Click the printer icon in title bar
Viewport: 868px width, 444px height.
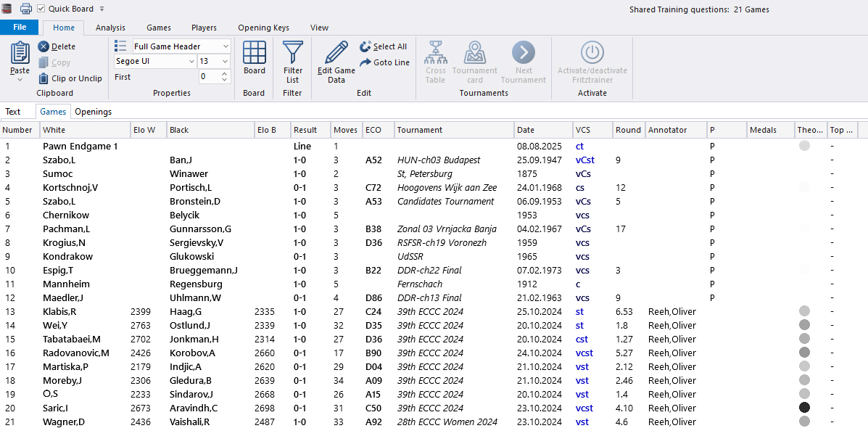click(x=26, y=9)
